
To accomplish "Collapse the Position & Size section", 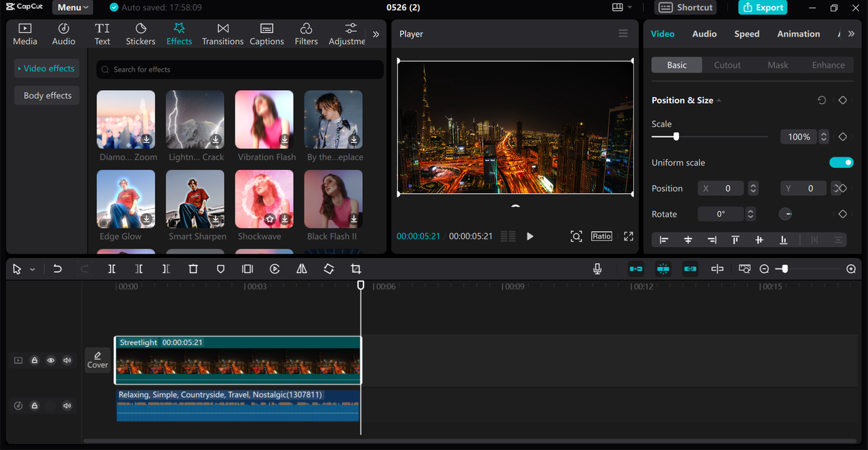I will 719,100.
